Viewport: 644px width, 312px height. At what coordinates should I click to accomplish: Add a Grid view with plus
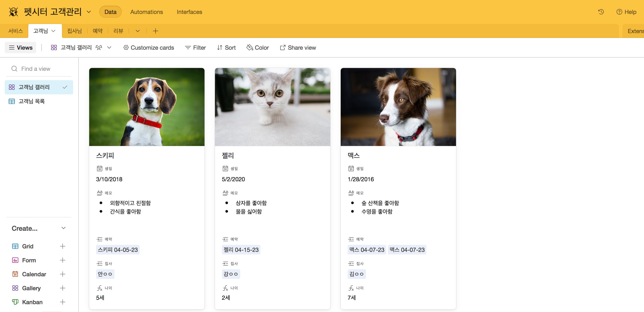coord(62,246)
